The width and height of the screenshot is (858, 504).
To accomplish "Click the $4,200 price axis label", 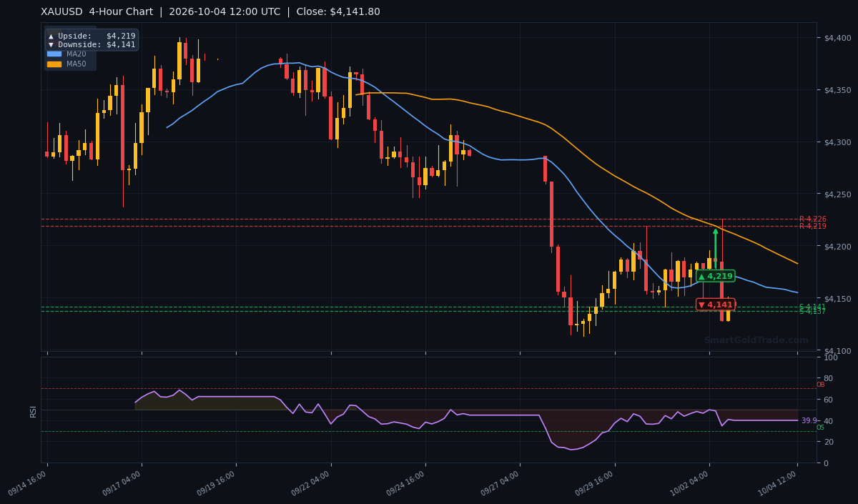I will [837, 247].
